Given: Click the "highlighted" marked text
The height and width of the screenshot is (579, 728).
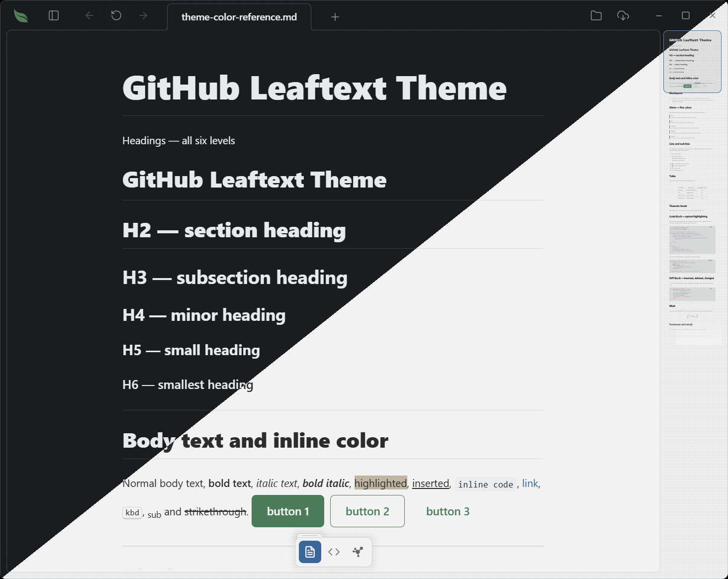Looking at the screenshot, I should tap(380, 483).
